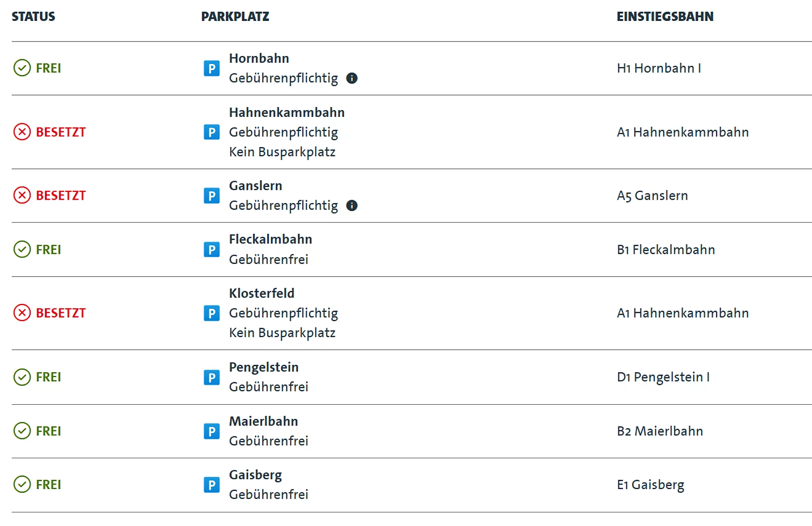Click the parking icon next to Klosterfeld
This screenshot has width=812, height=526.
point(212,313)
